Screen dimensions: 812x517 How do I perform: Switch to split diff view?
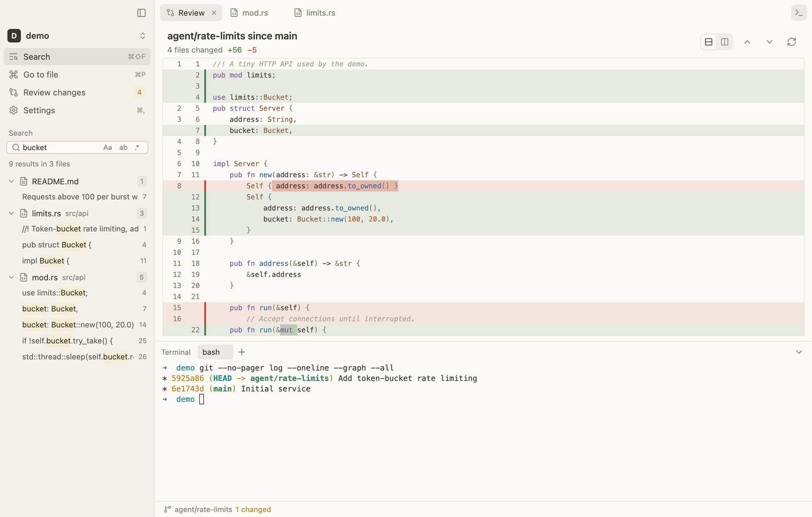725,42
